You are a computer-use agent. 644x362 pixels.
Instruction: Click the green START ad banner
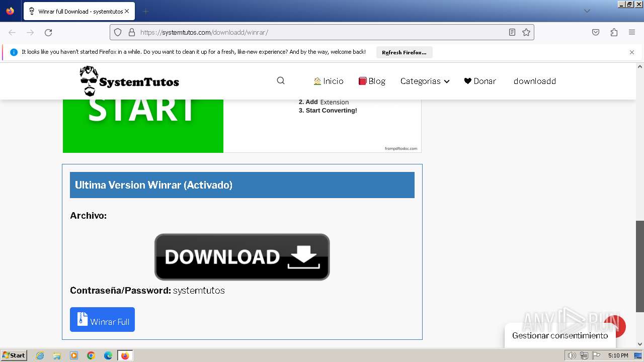pos(143,126)
